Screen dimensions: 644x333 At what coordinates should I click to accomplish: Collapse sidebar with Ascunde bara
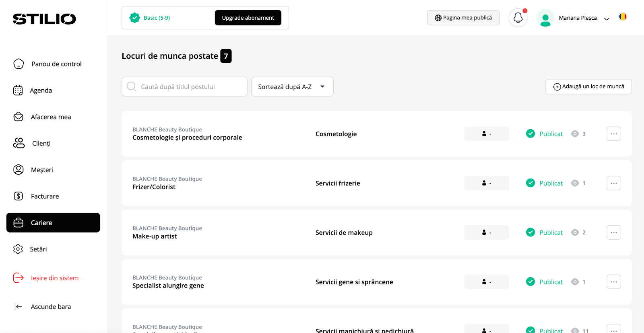[x=43, y=306]
